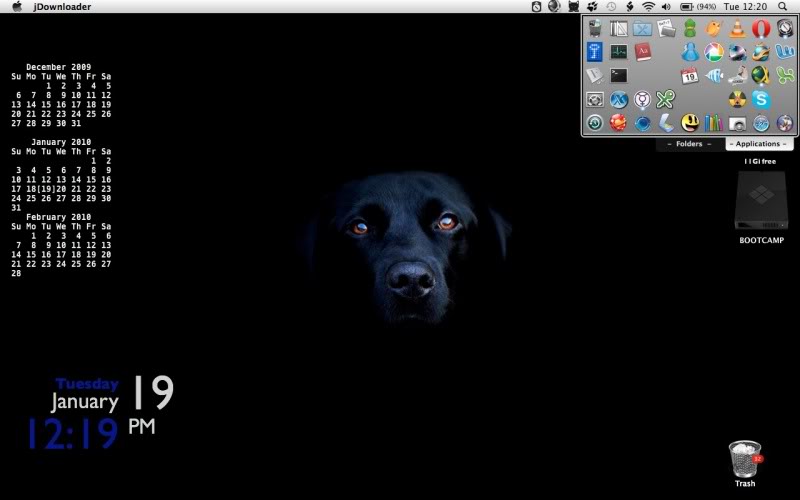Open Microsoft Excel green X icon
This screenshot has width=800, height=500.
(x=785, y=76)
